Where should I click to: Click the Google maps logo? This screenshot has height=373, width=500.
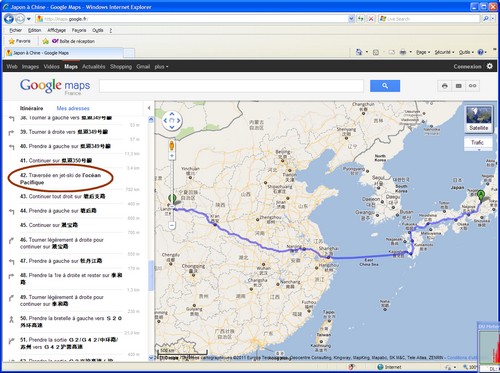[55, 87]
